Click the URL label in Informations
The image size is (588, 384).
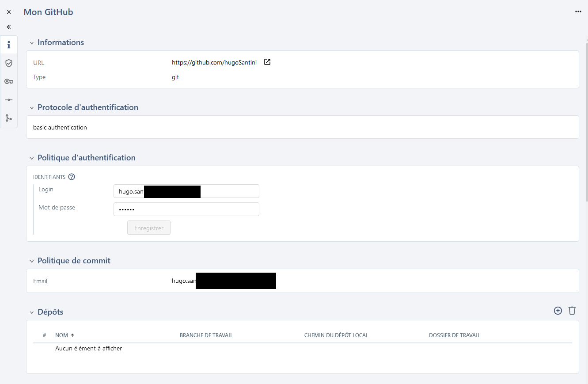(x=39, y=63)
